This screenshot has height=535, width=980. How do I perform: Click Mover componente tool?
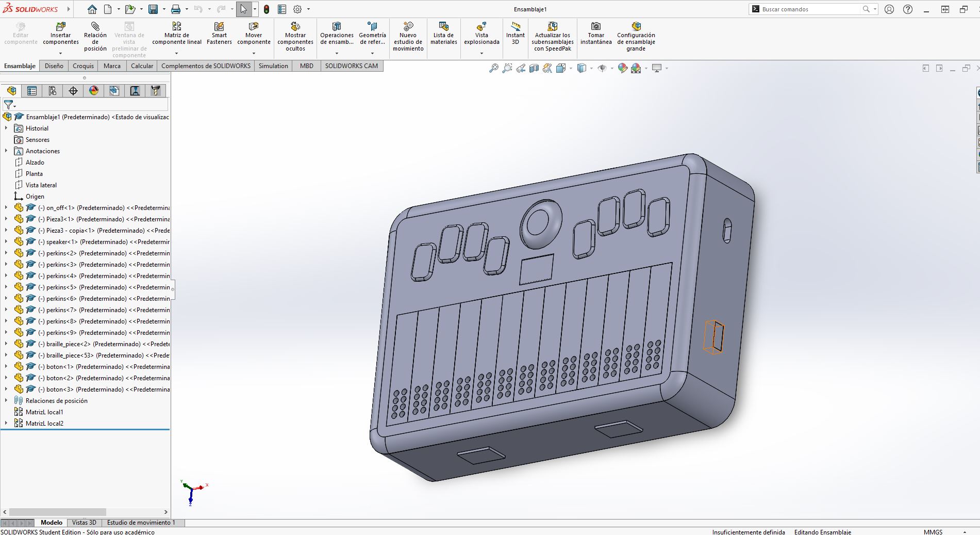[x=254, y=34]
